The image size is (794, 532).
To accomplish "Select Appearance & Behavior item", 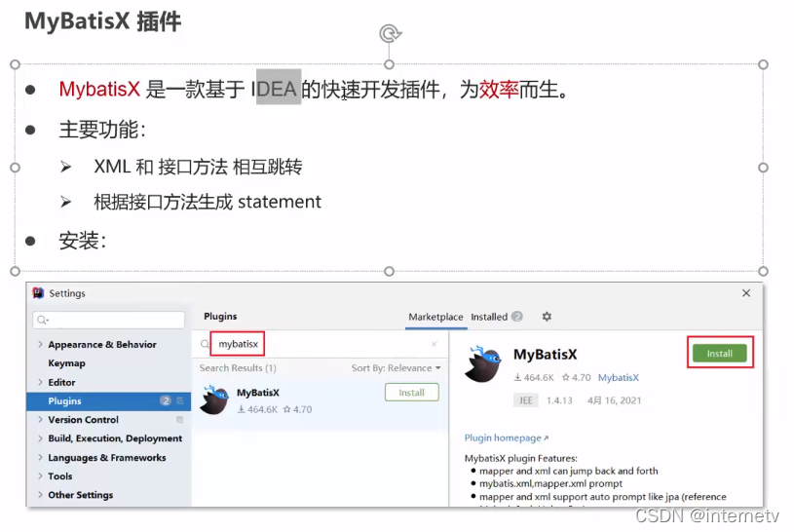I will (x=102, y=344).
